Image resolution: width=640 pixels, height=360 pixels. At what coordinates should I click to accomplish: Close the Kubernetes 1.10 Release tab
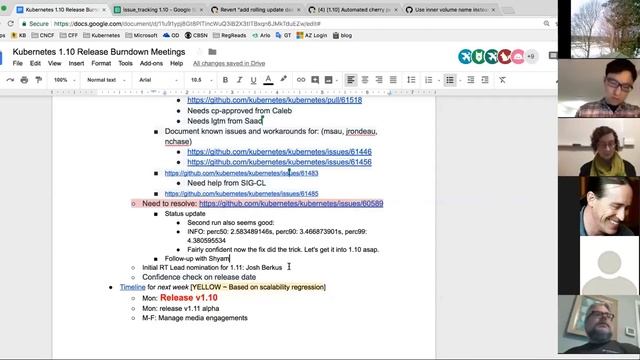[x=104, y=9]
